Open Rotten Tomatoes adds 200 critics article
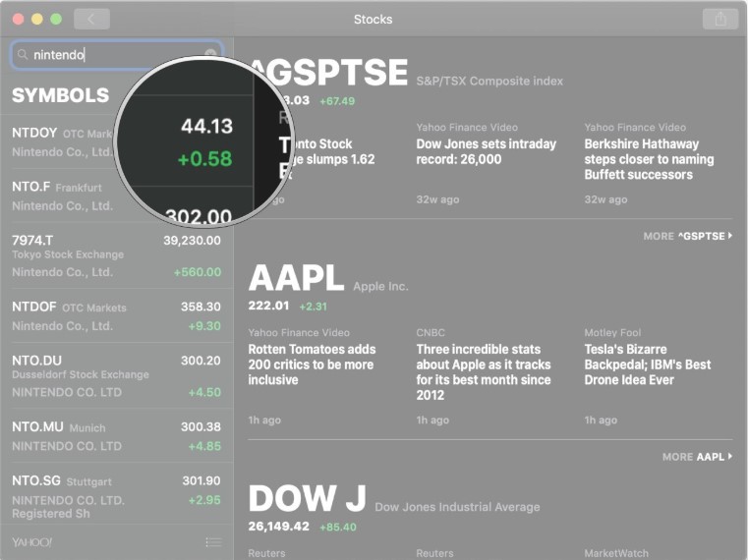The image size is (748, 560). click(x=312, y=364)
